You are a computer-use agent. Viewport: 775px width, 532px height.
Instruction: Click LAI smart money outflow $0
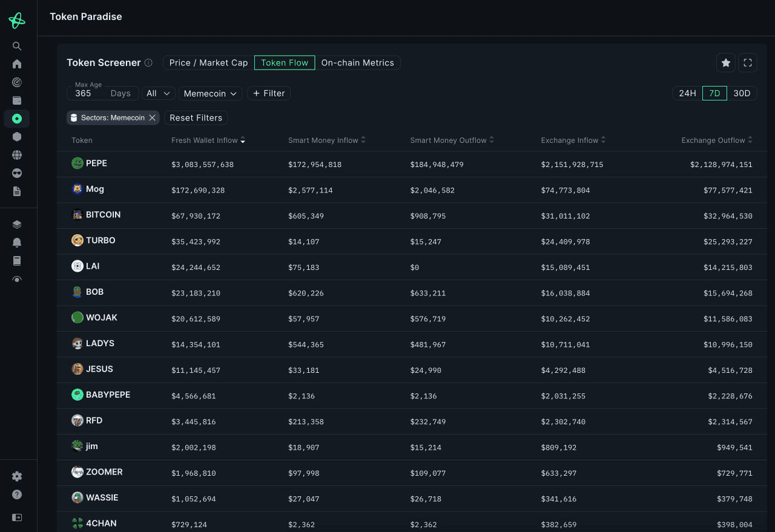tap(414, 268)
